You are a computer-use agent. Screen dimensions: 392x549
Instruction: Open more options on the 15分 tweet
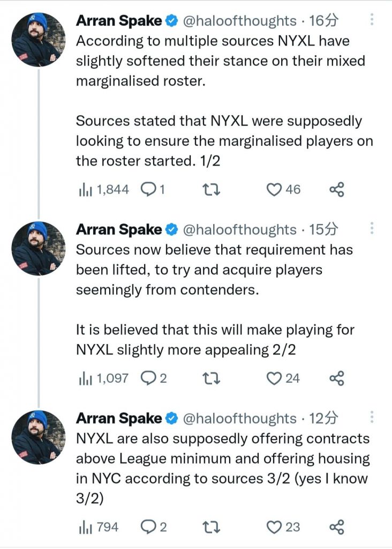coord(373,228)
